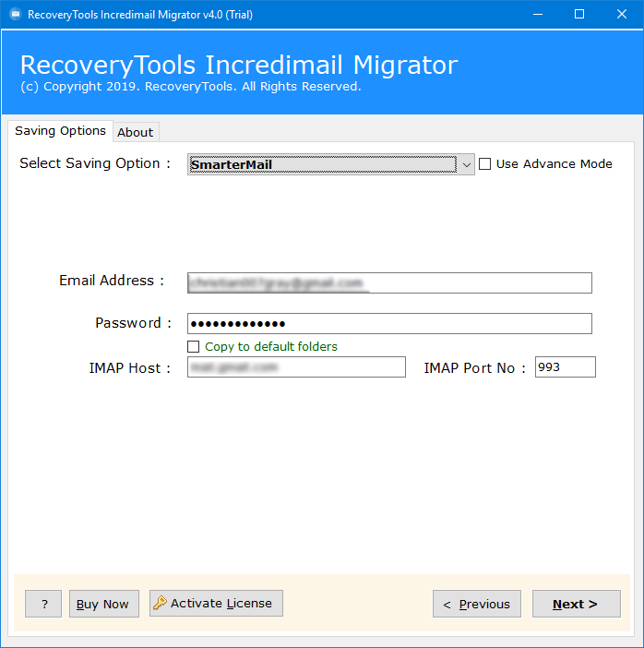The width and height of the screenshot is (644, 648).
Task: Click into the Email Address field
Action: pyautogui.click(x=389, y=282)
